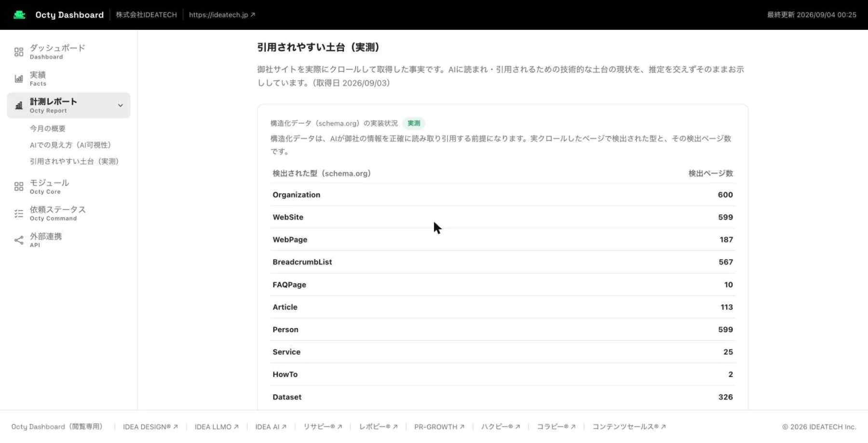Viewport: 868px width, 443px height.
Task: Open the コンテンツセールス® footer link
Action: point(629,427)
